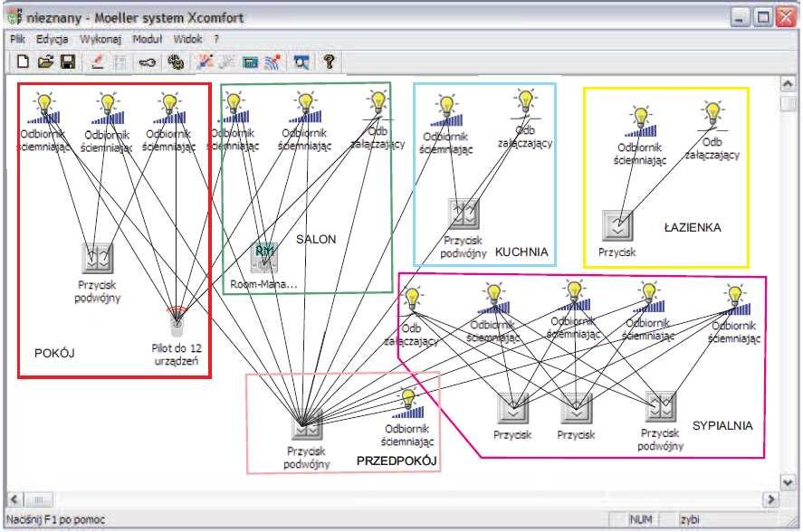Select Odbiornik ściemniający bulb in PRZEDPOKÓJ
The image size is (803, 532).
tap(408, 404)
